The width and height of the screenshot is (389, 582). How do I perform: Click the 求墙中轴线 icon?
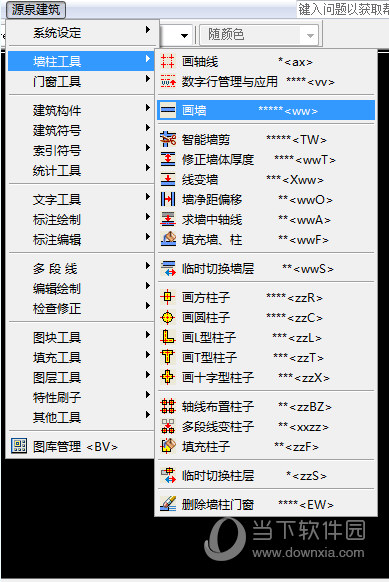click(167, 219)
